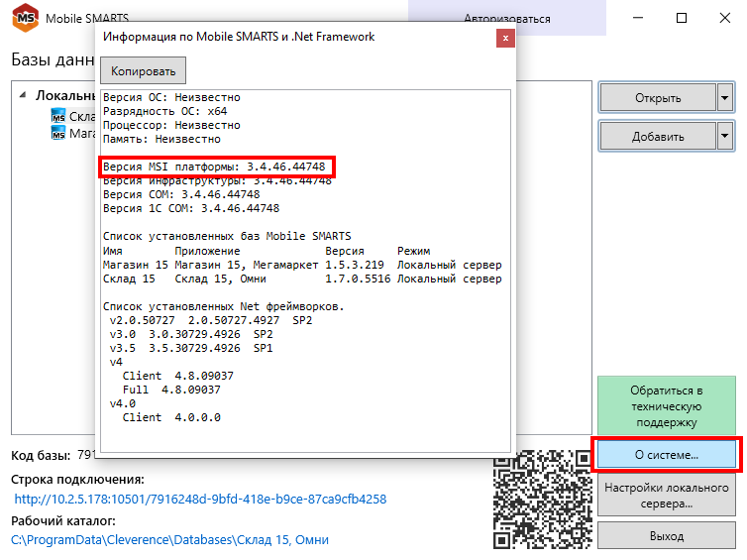Viewport: 747px width, 560px height.
Task: Expand the Добавить dropdown arrow
Action: pos(725,137)
